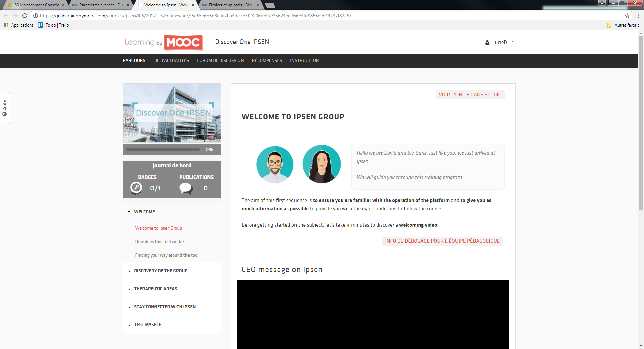Image resolution: width=644 pixels, height=349 pixels.
Task: Click VOIR L'UNITÉ DANS STUDIO button
Action: 470,95
